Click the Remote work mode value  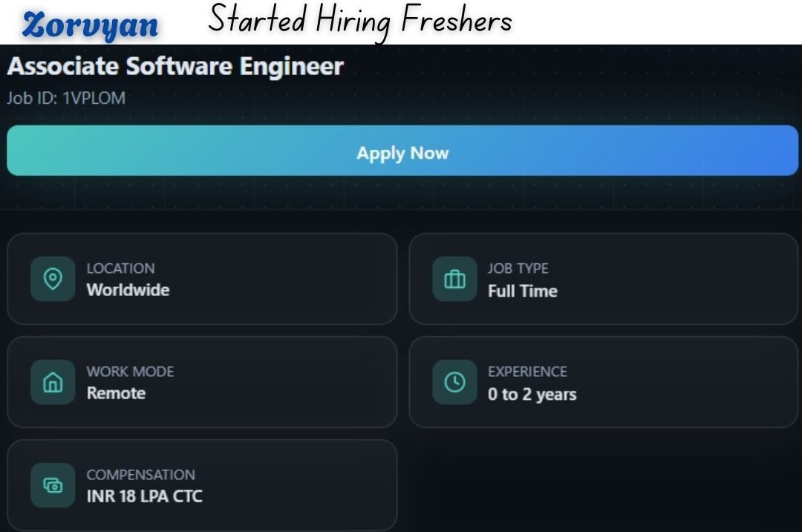pos(116,393)
